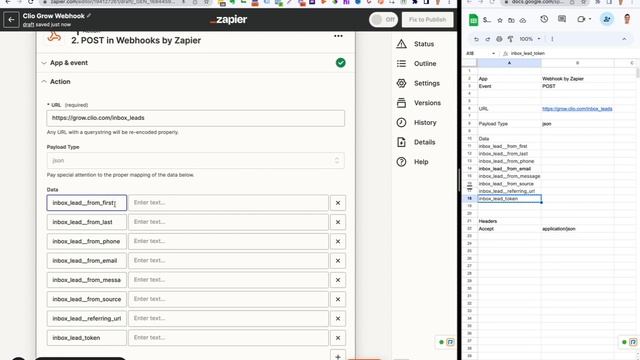Click the value field for inbox_lead__from_first
Screen dimensions: 640x360
click(228, 203)
